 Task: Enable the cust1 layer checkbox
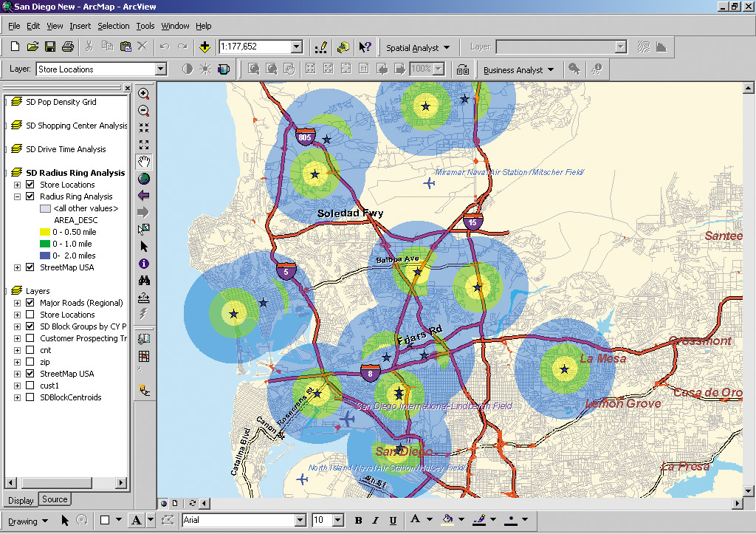coord(30,386)
